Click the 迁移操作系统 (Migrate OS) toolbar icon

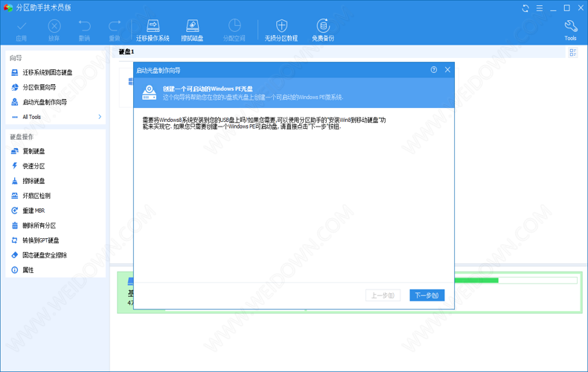pyautogui.click(x=153, y=30)
